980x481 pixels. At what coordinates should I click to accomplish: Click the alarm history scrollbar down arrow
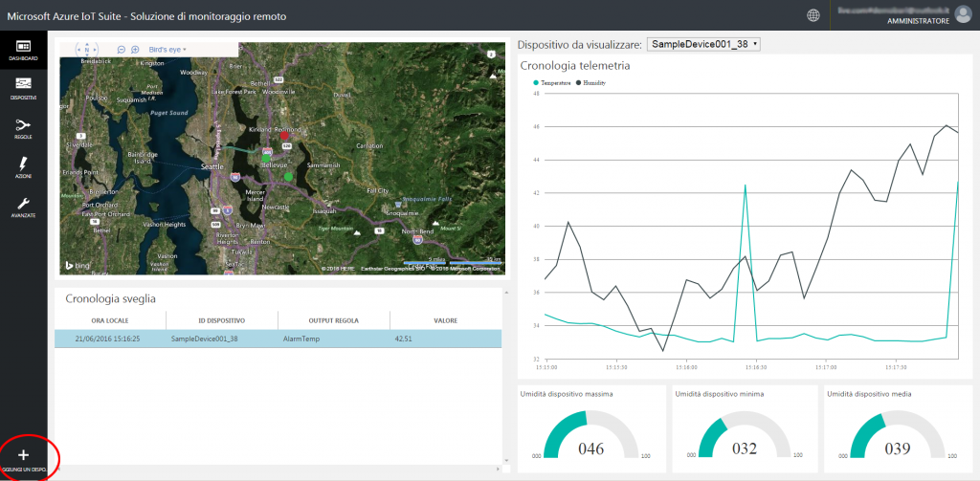505,460
